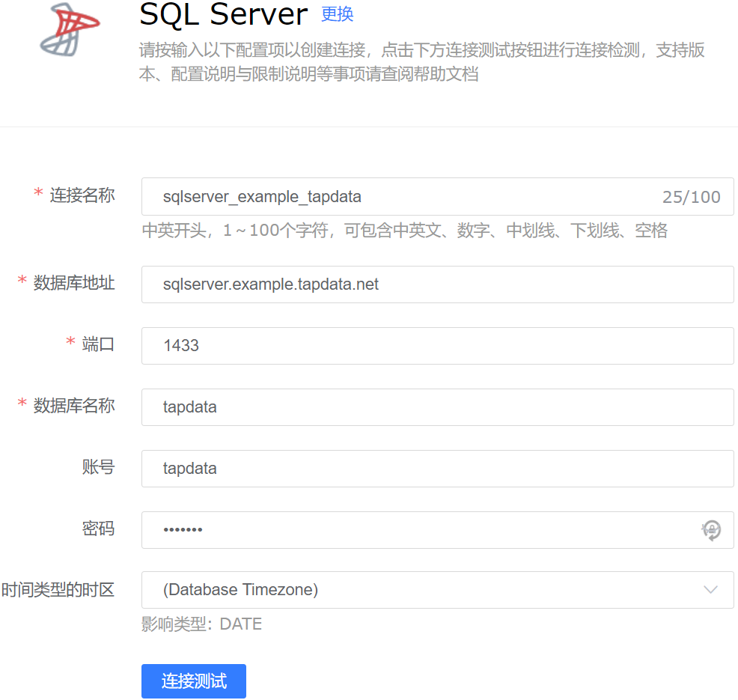Click the 账号 account field
This screenshot has width=738, height=700.
point(437,469)
